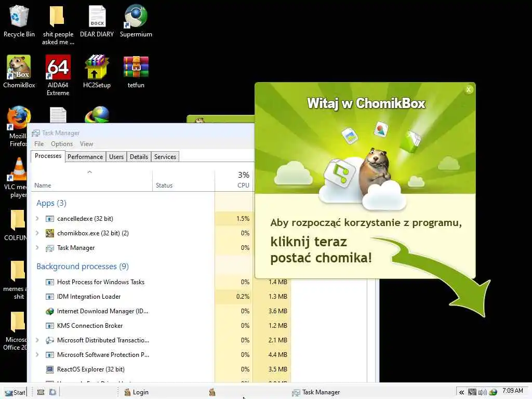Click the Apps (3) group header
This screenshot has height=399, width=532.
51,203
